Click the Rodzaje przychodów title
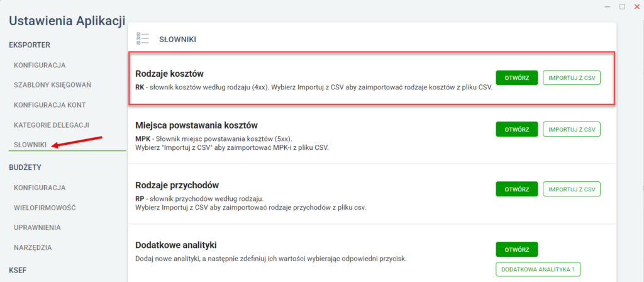This screenshot has width=644, height=282. click(x=177, y=186)
